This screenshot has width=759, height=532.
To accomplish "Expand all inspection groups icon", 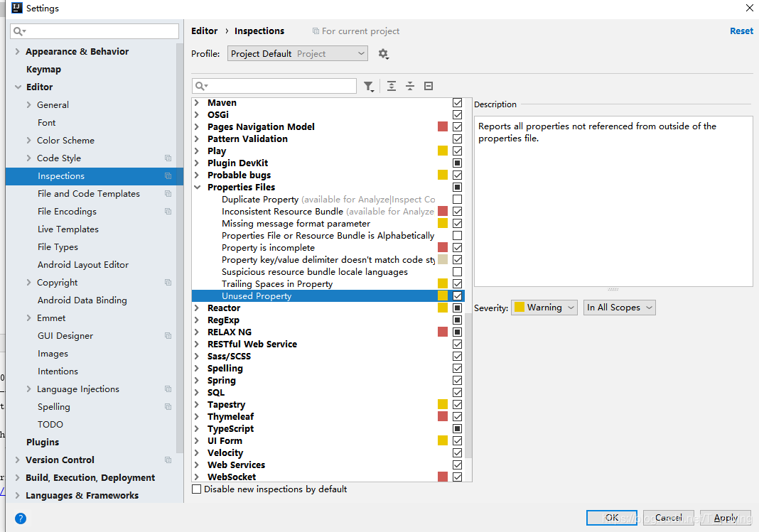I will pos(392,86).
